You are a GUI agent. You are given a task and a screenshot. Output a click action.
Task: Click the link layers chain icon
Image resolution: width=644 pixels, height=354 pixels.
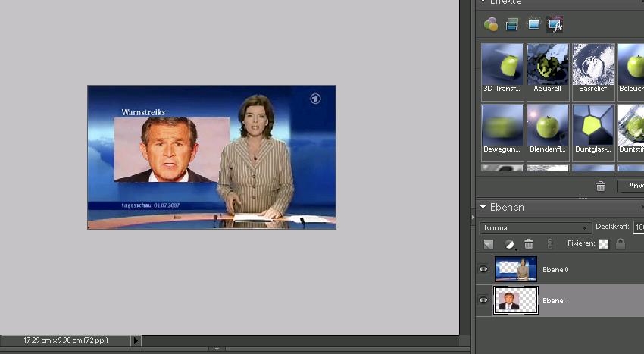click(x=550, y=244)
